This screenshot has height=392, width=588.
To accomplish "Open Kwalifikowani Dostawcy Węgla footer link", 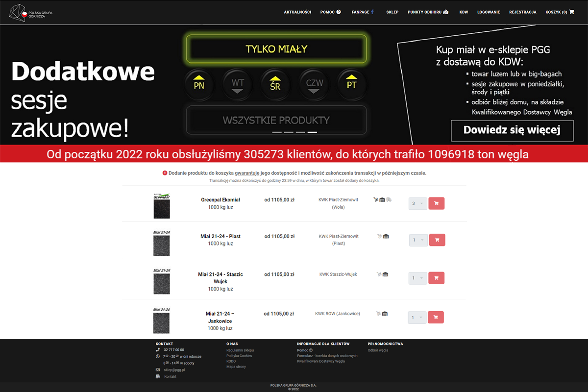I will pos(321,361).
